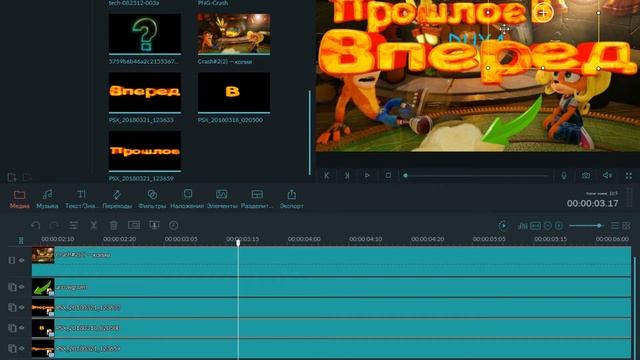Select the Прошлое media thumbnail

145,151
